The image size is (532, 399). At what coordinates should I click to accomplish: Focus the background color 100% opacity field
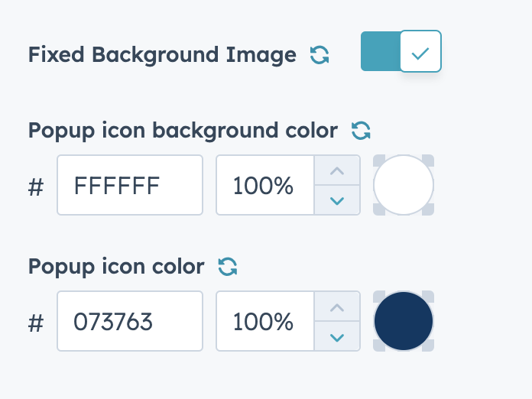coord(264,185)
